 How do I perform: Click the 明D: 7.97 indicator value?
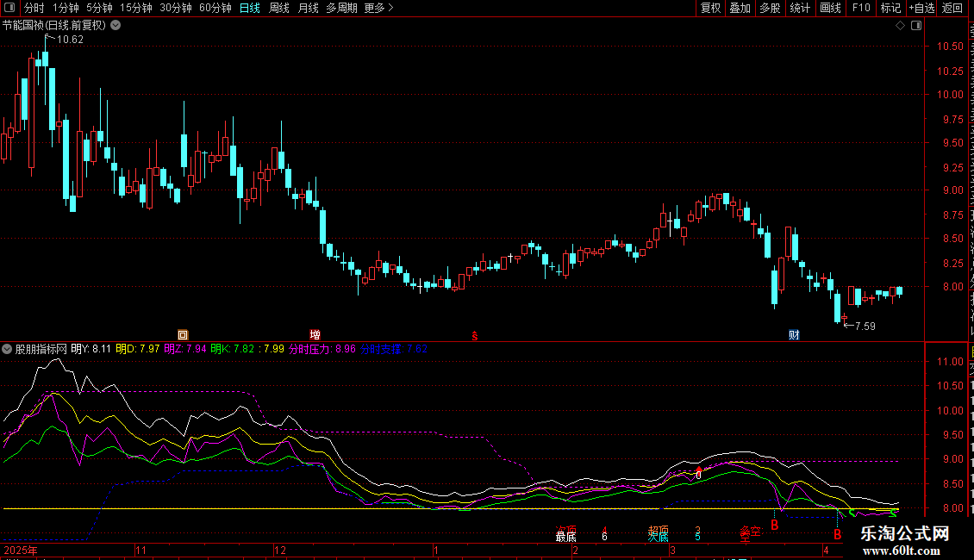(x=138, y=349)
